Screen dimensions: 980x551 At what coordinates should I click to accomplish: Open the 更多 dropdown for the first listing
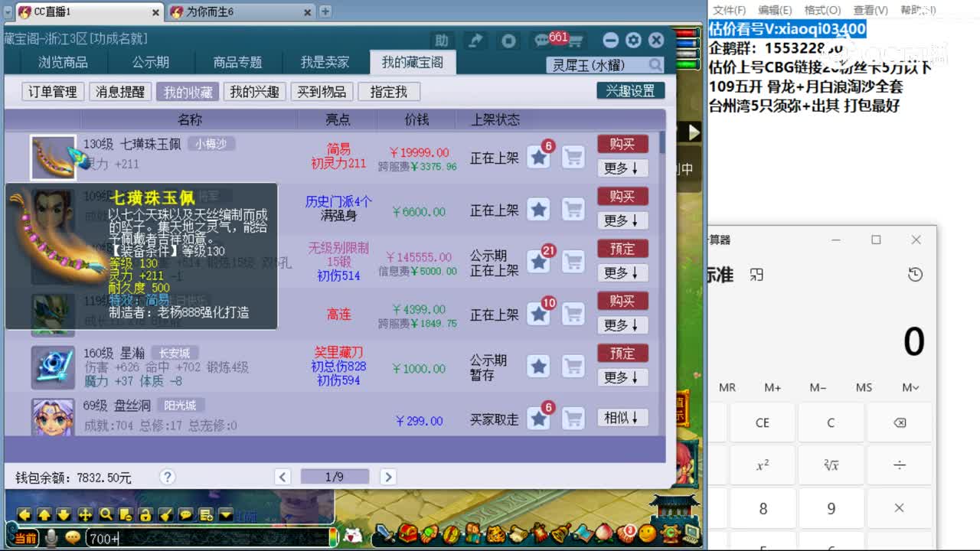[622, 168]
